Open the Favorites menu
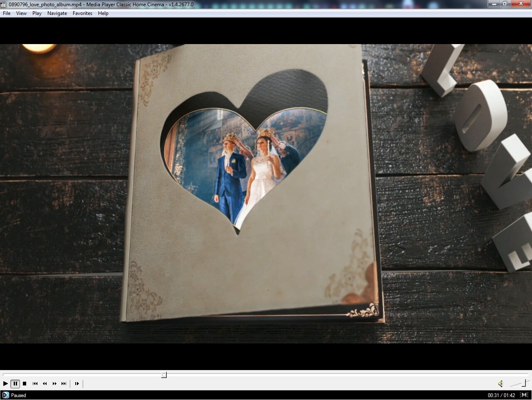The height and width of the screenshot is (400, 532). tap(82, 13)
